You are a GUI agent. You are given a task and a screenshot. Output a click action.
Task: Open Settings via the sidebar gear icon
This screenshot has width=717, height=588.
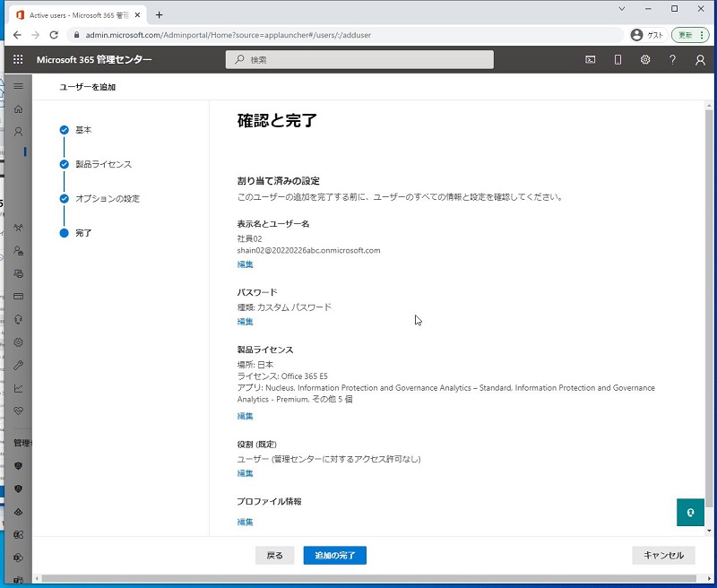point(18,342)
